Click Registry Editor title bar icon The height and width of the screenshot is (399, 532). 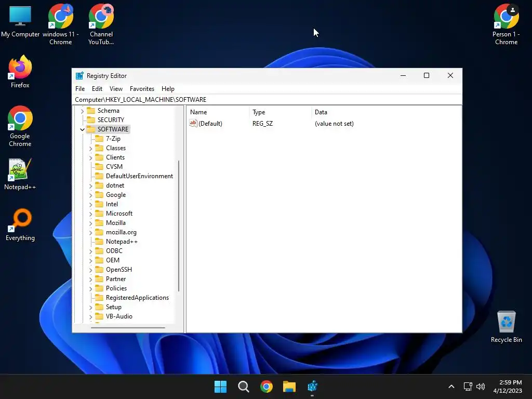pyautogui.click(x=79, y=76)
